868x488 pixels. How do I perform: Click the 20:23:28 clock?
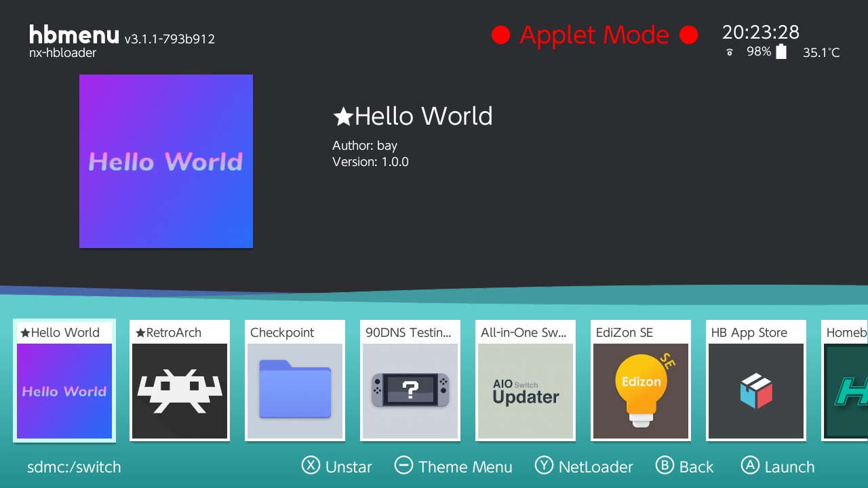pyautogui.click(x=761, y=32)
